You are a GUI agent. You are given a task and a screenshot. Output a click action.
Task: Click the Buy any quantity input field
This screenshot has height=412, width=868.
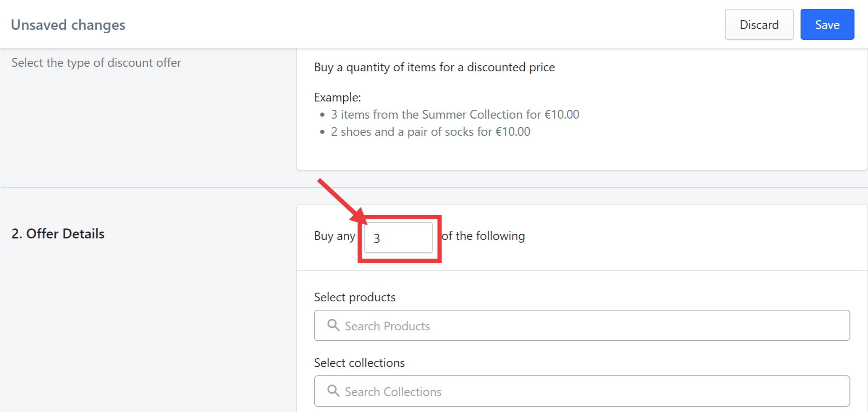398,238
